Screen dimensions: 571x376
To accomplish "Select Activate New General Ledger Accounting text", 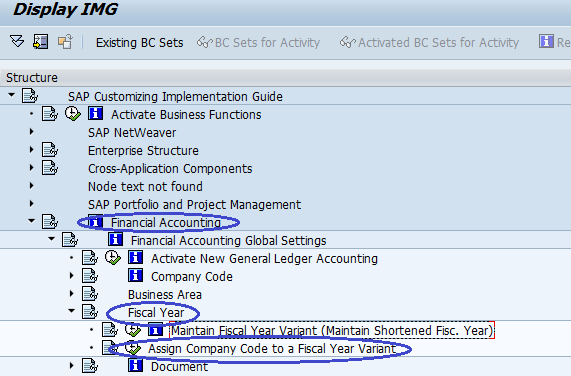I will [x=264, y=258].
